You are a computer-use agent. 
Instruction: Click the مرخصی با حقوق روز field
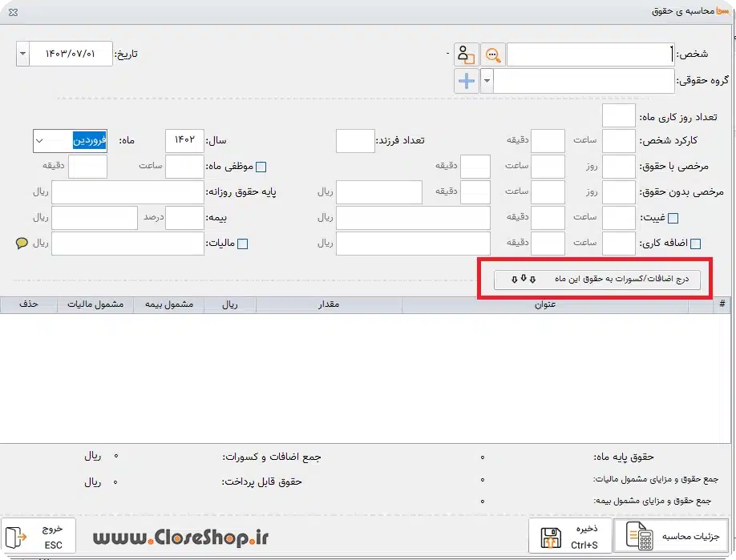(x=619, y=167)
